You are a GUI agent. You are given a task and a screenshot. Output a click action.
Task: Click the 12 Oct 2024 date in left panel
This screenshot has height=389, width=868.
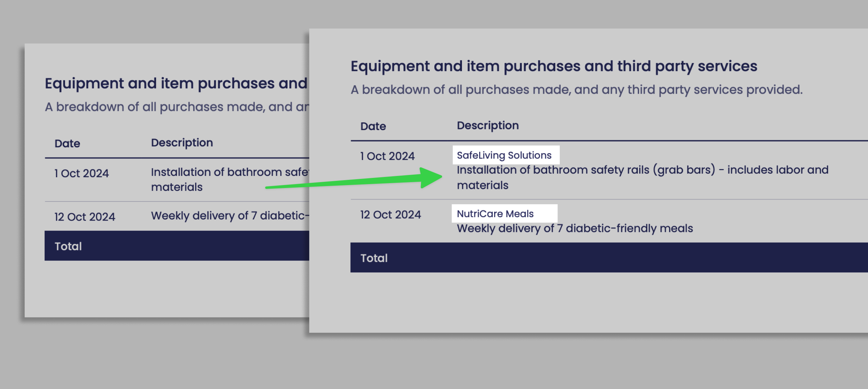pyautogui.click(x=85, y=217)
